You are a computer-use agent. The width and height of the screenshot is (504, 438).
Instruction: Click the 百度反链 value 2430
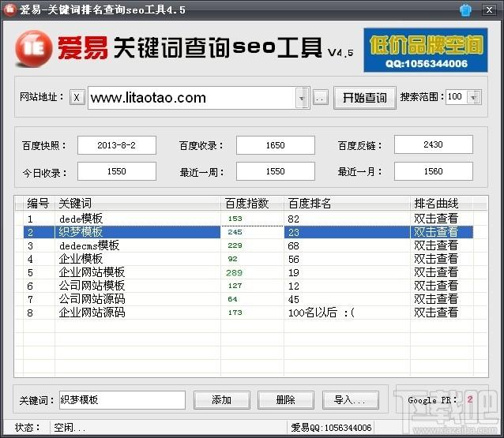tap(433, 144)
